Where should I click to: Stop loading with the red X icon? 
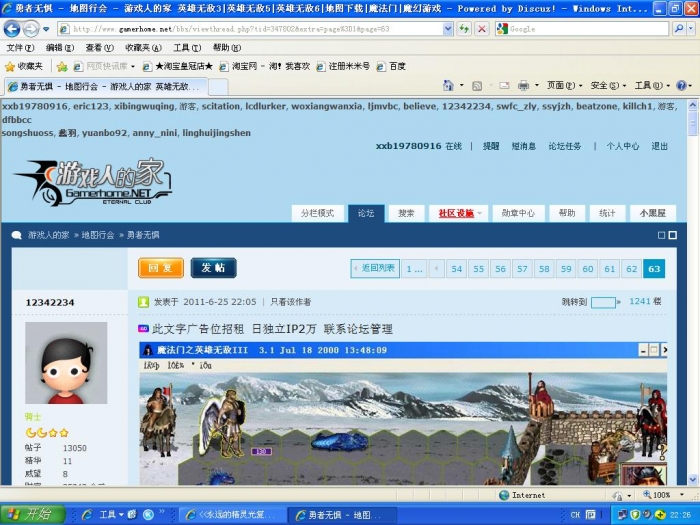(482, 29)
